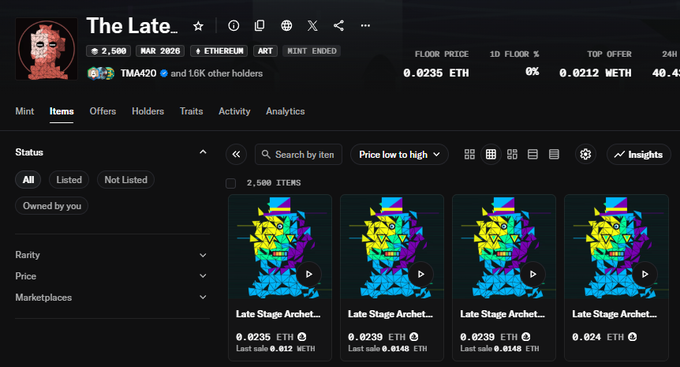Click the ETHEREUM chain badge
Viewport: 680px width, 367px height.
coord(219,51)
